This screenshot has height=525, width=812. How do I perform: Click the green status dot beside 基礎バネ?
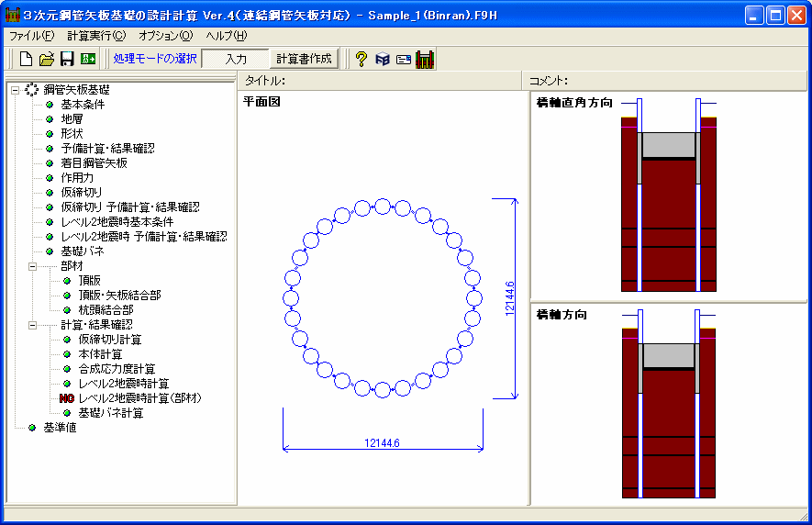coord(50,251)
